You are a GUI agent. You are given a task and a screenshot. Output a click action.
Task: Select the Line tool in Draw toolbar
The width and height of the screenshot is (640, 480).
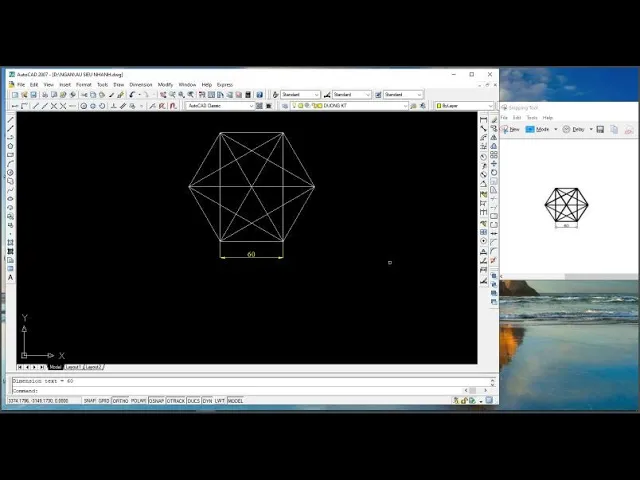(x=10, y=120)
